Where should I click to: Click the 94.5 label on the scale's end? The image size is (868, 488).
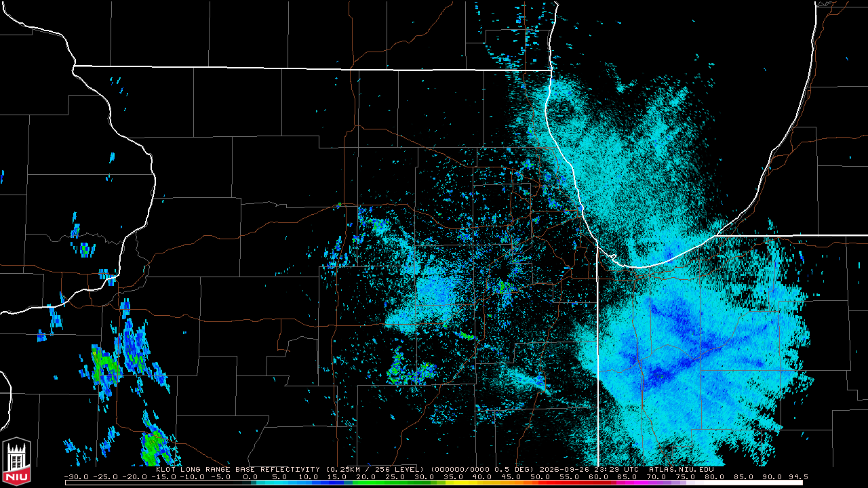click(798, 477)
